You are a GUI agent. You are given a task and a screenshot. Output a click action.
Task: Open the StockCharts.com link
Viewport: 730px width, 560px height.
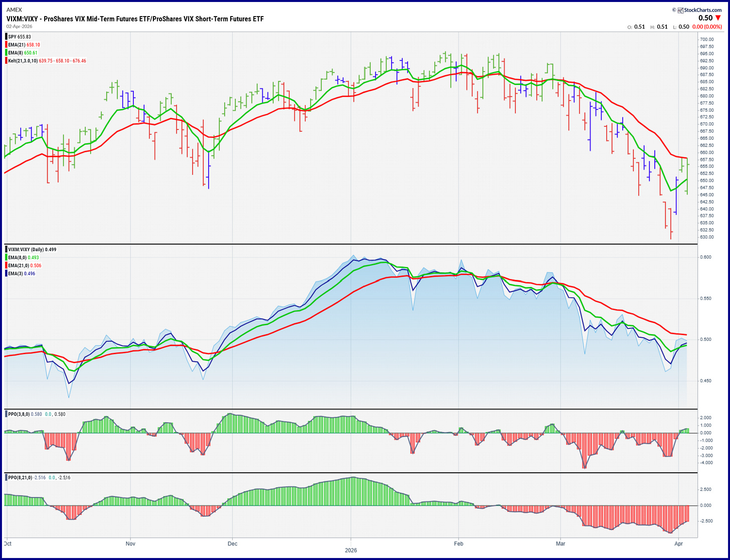[x=703, y=10]
